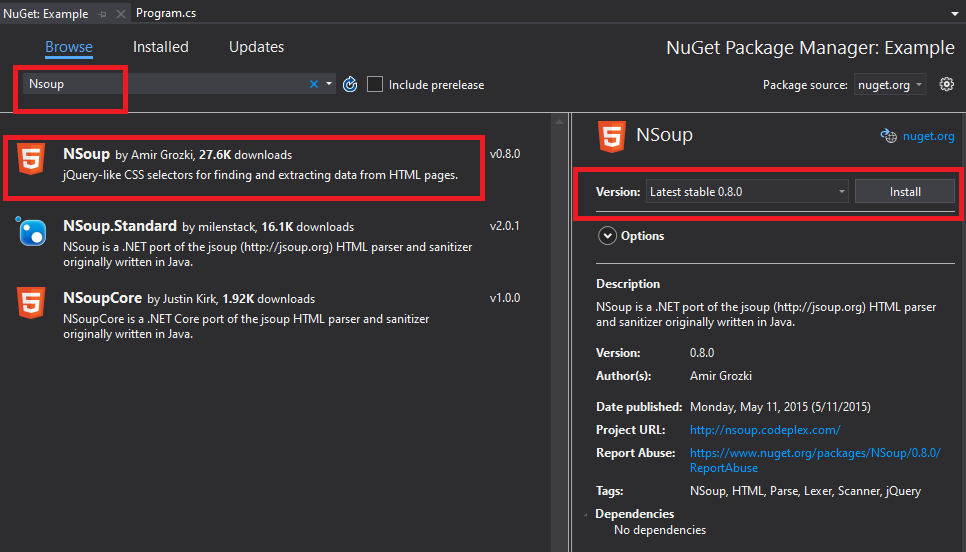Click the NSoup.Standard package icon
Screen dimensions: 966x552
coord(31,231)
